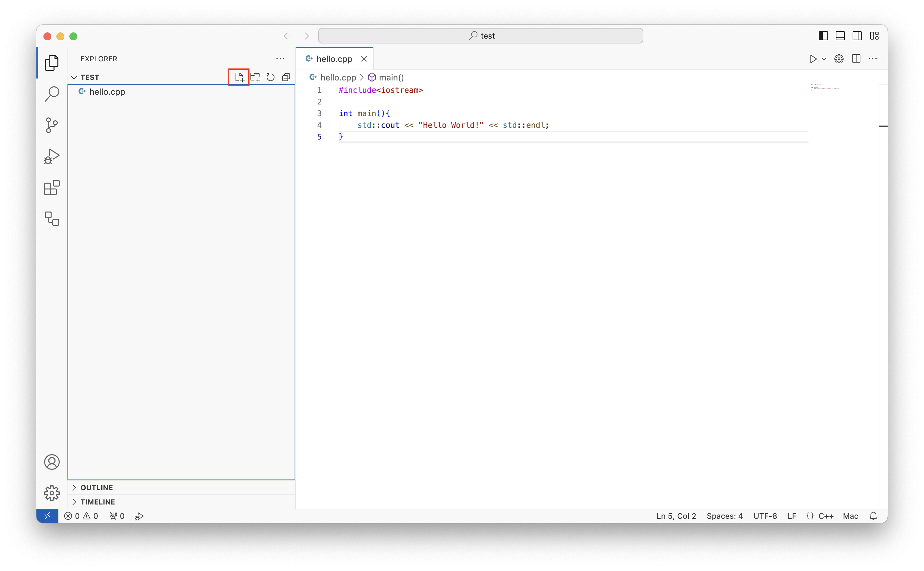Click the overview ruler marker in the editor scrollbar
This screenshot has width=924, height=571.
[x=883, y=126]
